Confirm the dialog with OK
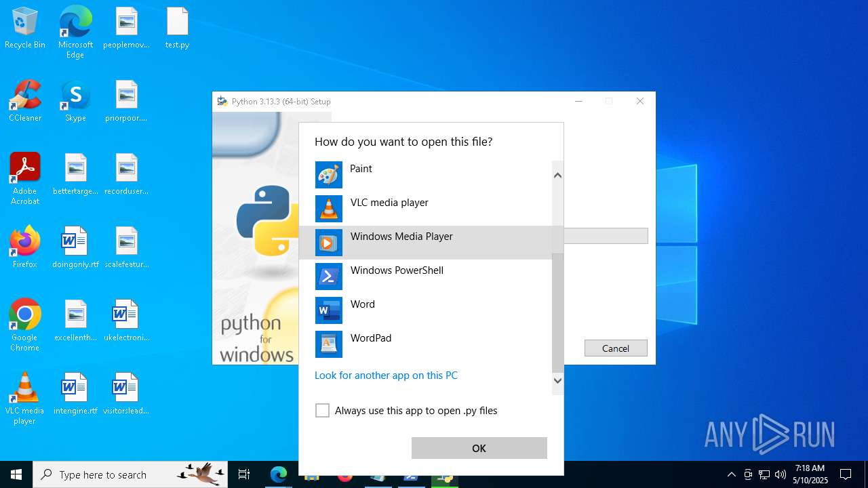 (x=479, y=448)
